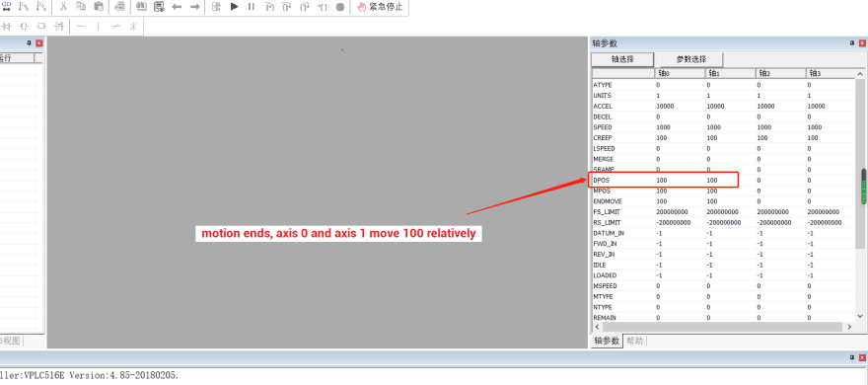The height and width of the screenshot is (385, 868).
Task: Select the FS_LIMIT parameter row label
Action: click(607, 212)
